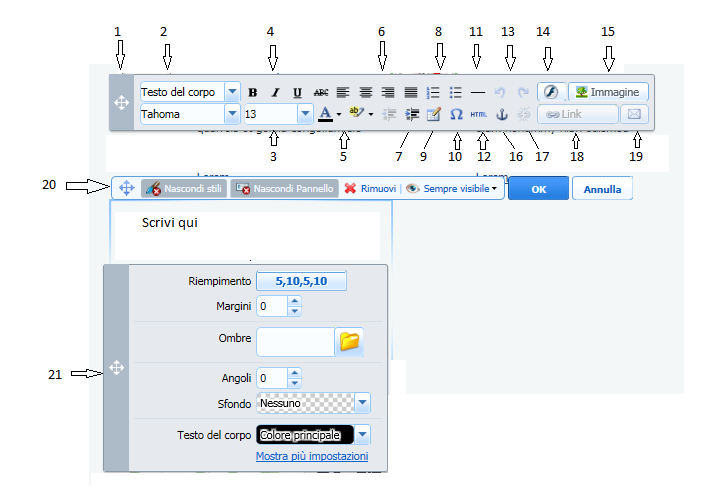The height and width of the screenshot is (503, 725).
Task: Pick the Colore principale color swatch
Action: click(x=305, y=435)
